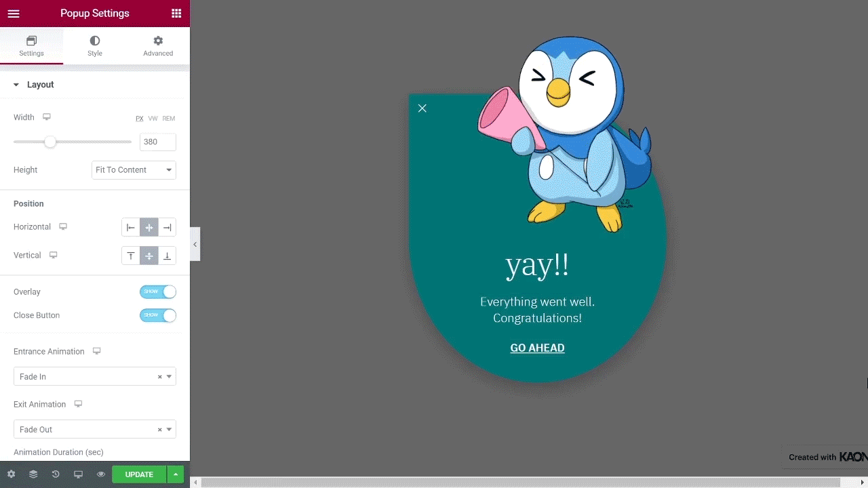Click the yay!! heading
Viewport: 868px width, 488px height.
537,265
